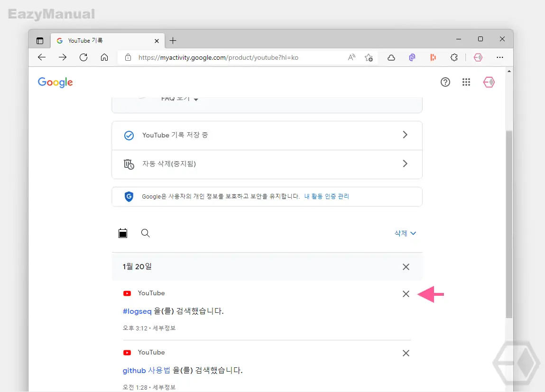
Task: Open the Extensions puzzle menu
Action: pos(454,57)
